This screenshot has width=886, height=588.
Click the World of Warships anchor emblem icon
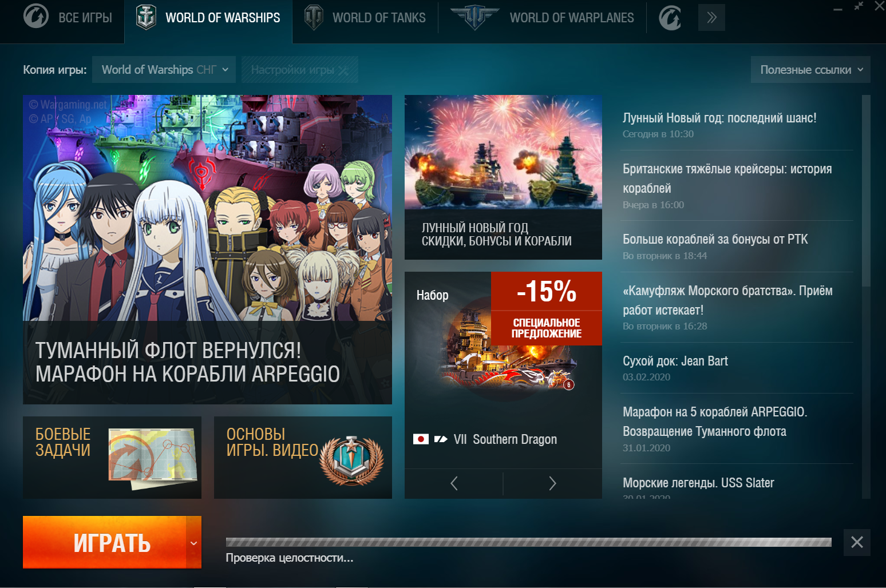point(146,17)
